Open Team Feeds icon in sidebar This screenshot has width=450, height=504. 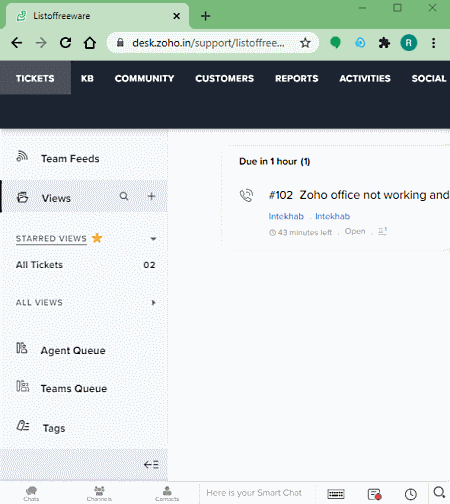(22, 156)
